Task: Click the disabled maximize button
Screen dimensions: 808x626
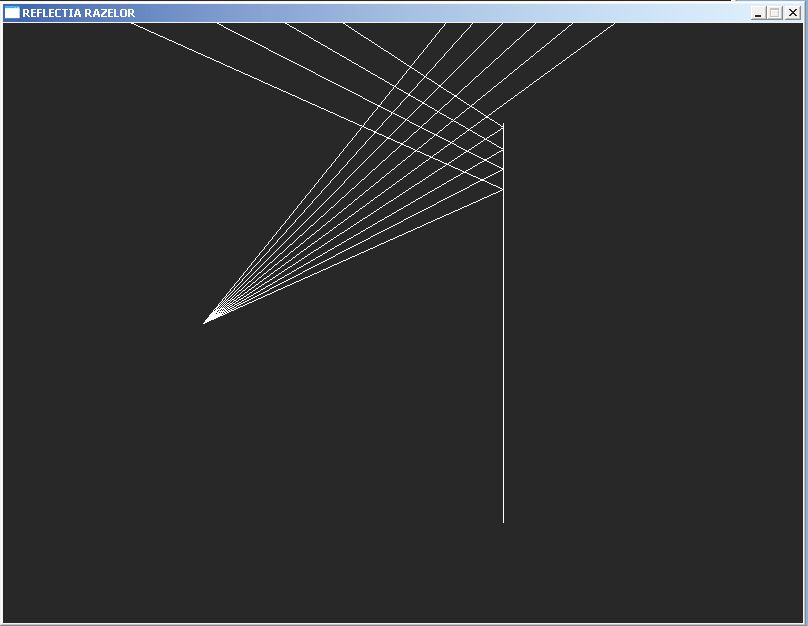Action: 775,13
